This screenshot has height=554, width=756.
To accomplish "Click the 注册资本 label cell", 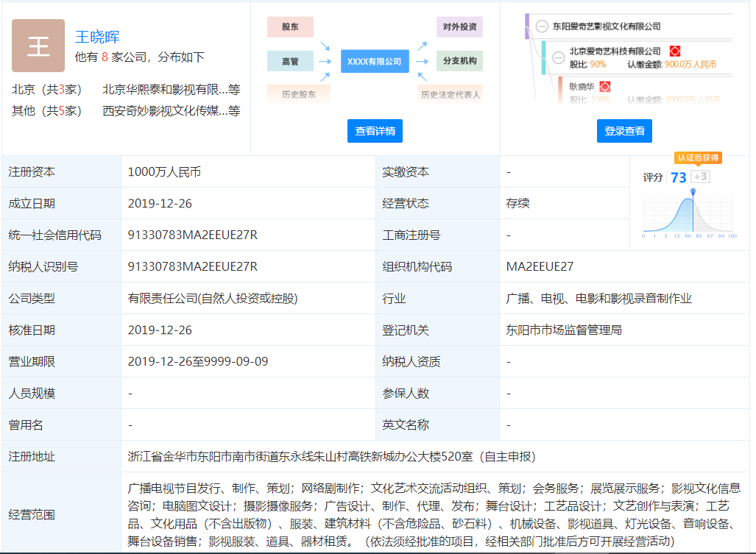I will tap(62, 172).
